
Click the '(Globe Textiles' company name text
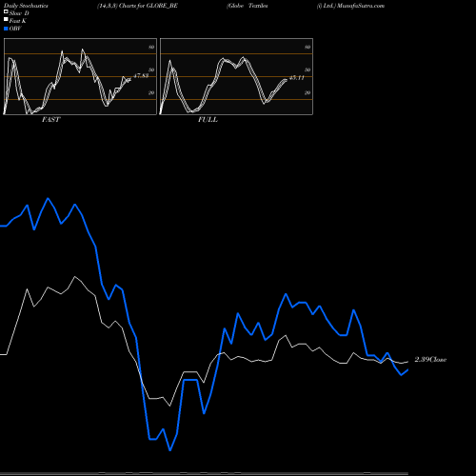(x=248, y=6)
